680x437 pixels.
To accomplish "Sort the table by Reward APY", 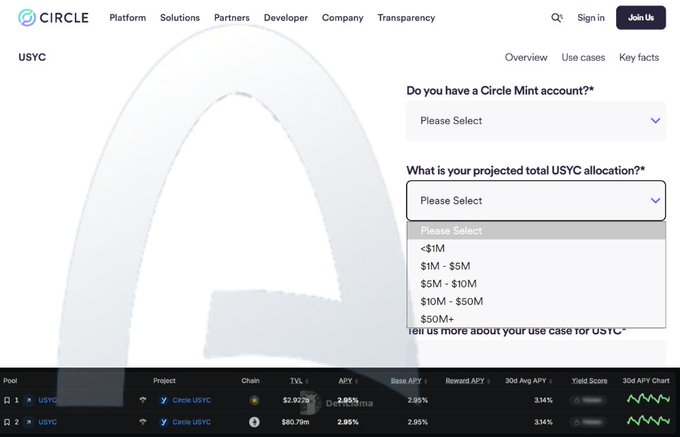I will (468, 381).
